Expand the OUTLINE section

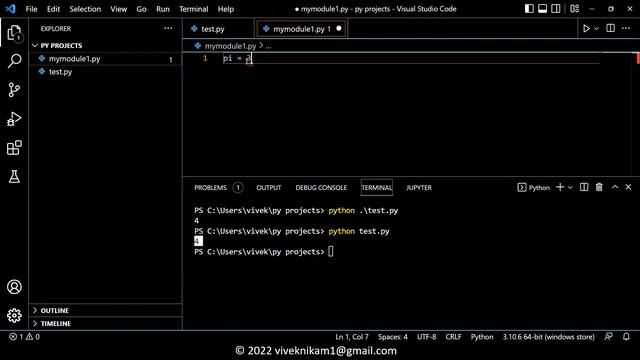tap(105, 311)
